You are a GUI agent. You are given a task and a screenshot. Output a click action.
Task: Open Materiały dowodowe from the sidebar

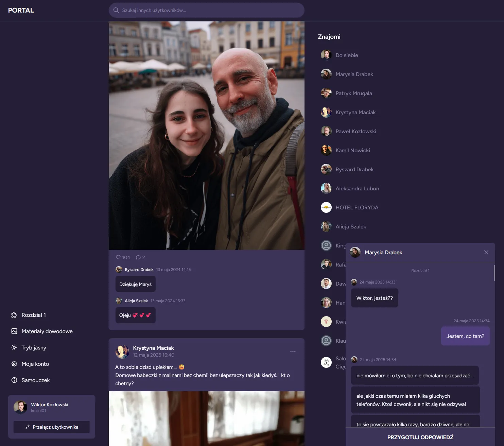pyautogui.click(x=47, y=331)
